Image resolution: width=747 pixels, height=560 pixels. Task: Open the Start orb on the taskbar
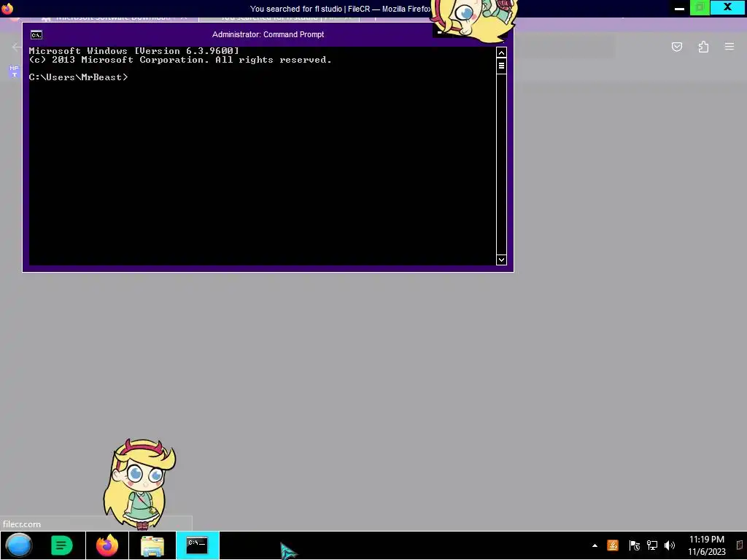pos(19,545)
